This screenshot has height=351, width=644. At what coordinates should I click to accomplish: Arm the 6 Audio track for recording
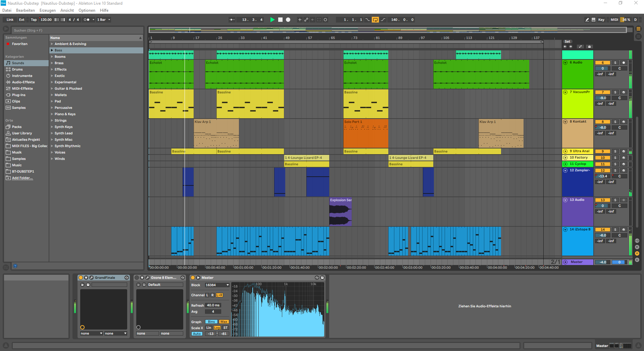tap(624, 63)
